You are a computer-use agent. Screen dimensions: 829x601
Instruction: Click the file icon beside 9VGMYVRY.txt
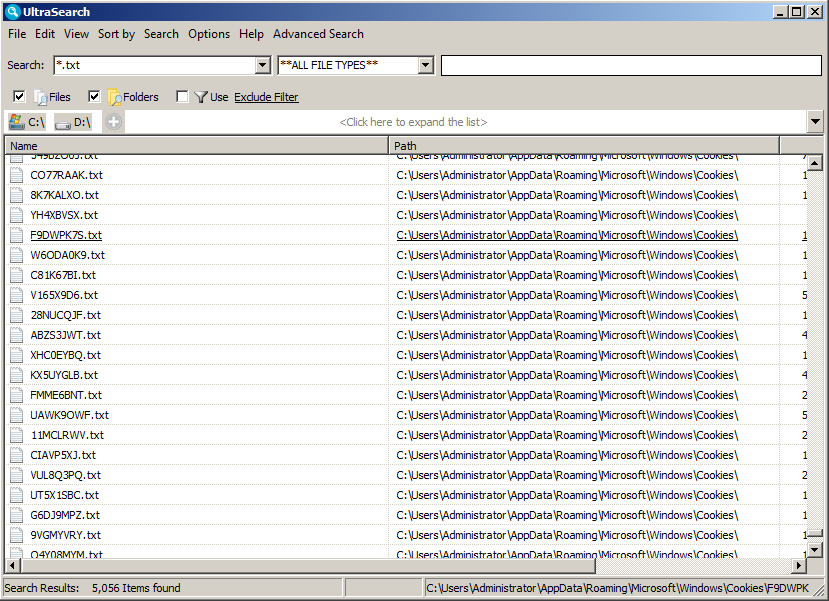[x=17, y=535]
